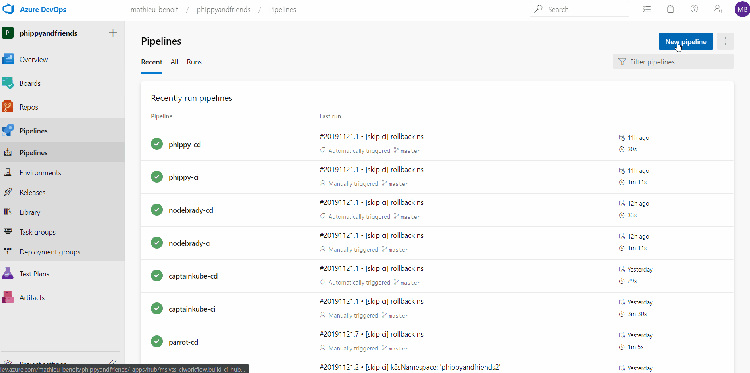The width and height of the screenshot is (750, 373).
Task: Open the Artifacts hub icon
Action: click(8, 297)
